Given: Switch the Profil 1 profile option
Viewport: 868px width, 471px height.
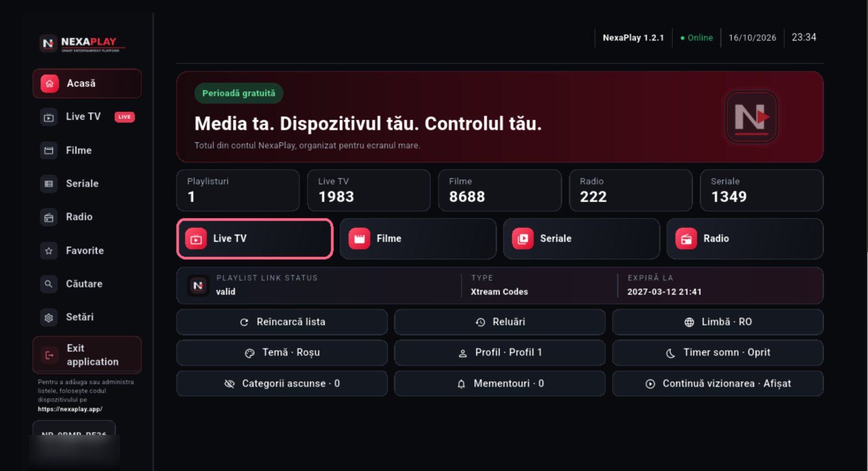Looking at the screenshot, I should (x=500, y=353).
